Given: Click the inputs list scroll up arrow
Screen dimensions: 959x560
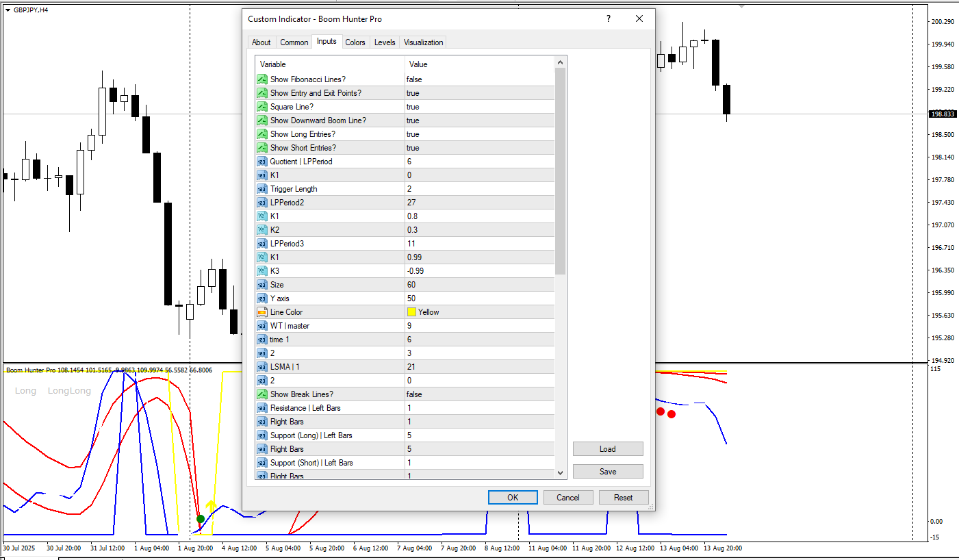Looking at the screenshot, I should point(561,62).
